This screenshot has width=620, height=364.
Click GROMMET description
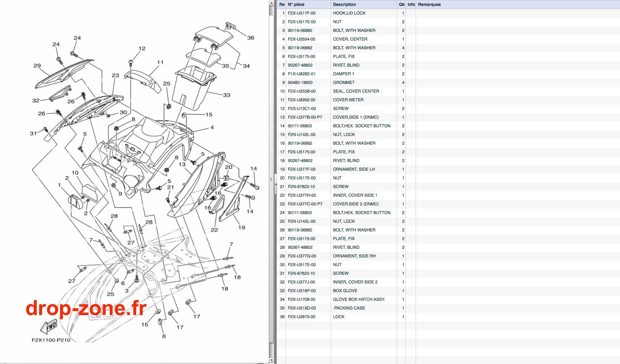pos(343,83)
